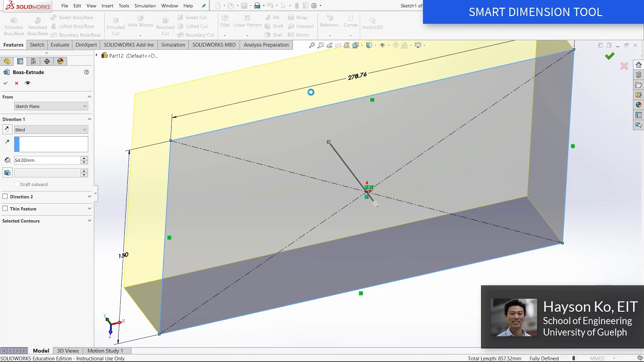Collapse the From section chevron

click(90, 97)
